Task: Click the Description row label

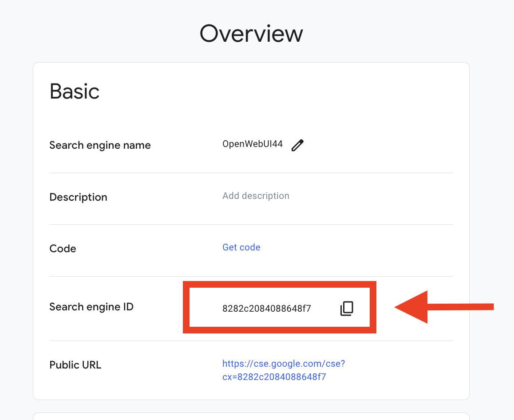Action: 78,197
